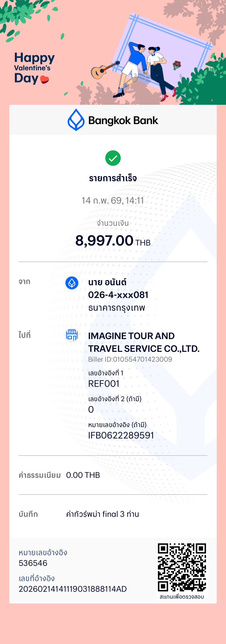The image size is (226, 644).
Task: Click the guitar illustration
Action: coord(103,70)
